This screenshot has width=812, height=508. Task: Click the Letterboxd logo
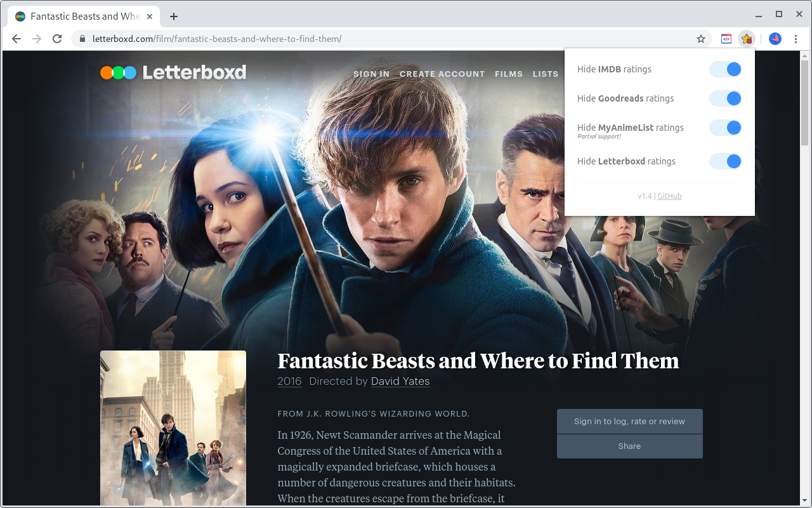pos(173,72)
